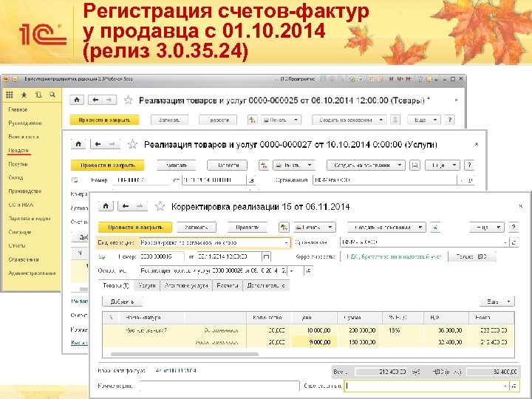Select the highlighted price cell 9 000,00

(x=315, y=342)
